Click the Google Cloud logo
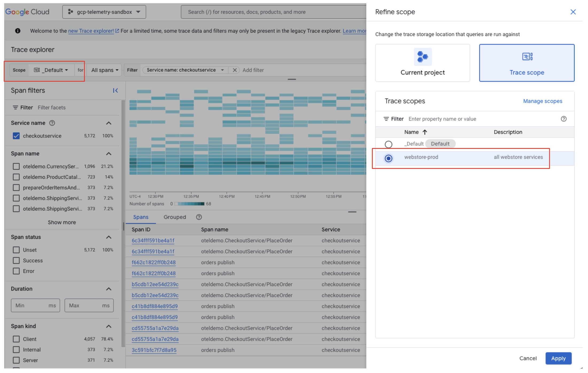This screenshot has height=373, width=588. point(27,12)
